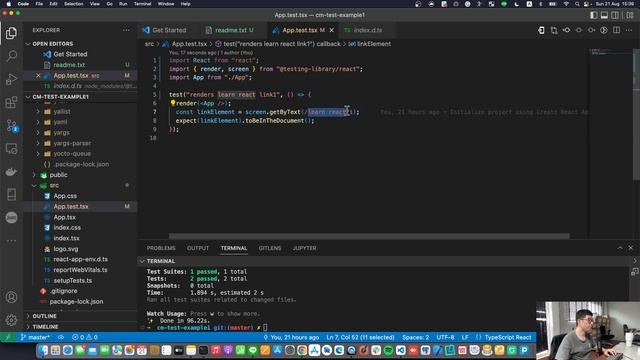The height and width of the screenshot is (360, 640).
Task: Select TypeScript React language mode
Action: pos(508,337)
